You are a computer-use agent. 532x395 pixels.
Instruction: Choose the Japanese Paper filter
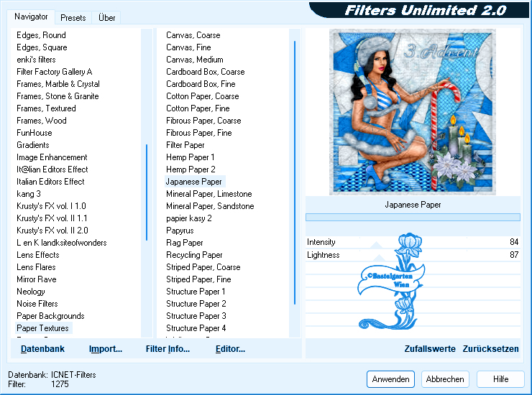pyautogui.click(x=193, y=182)
